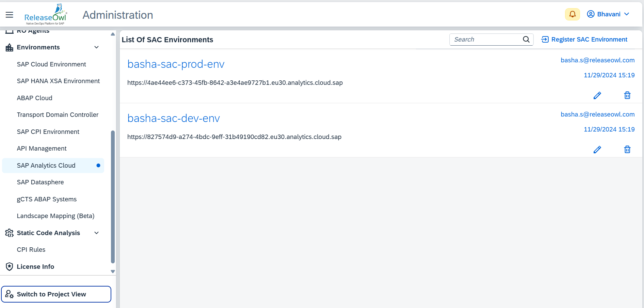Open the basha-sac-dev-env link
The width and height of the screenshot is (644, 308).
pos(174,118)
